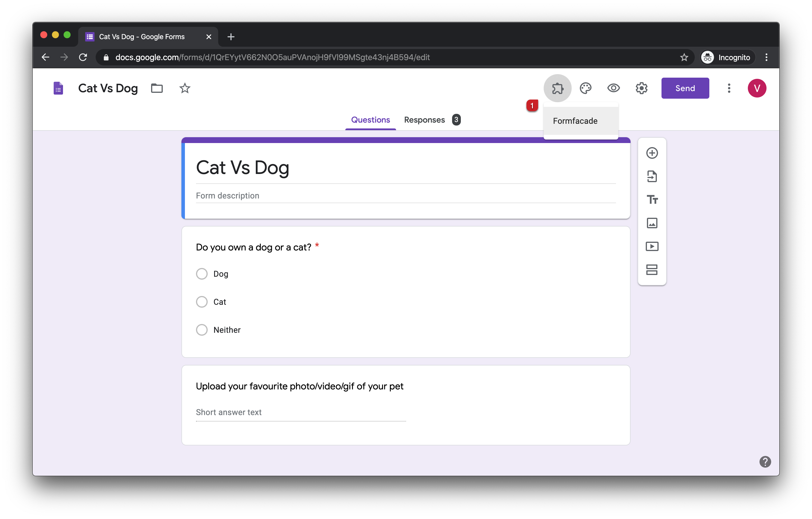This screenshot has width=812, height=519.
Task: Click the Add image icon
Action: 652,223
